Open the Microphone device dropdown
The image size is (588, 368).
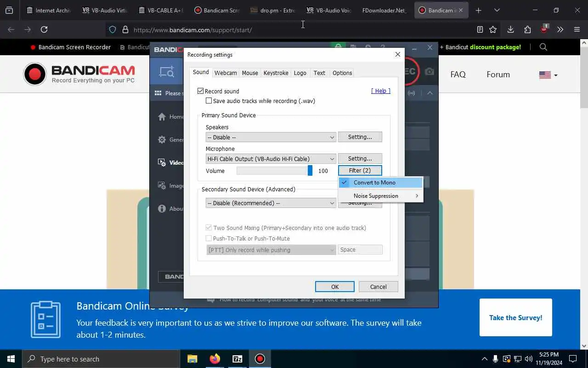pos(271,159)
